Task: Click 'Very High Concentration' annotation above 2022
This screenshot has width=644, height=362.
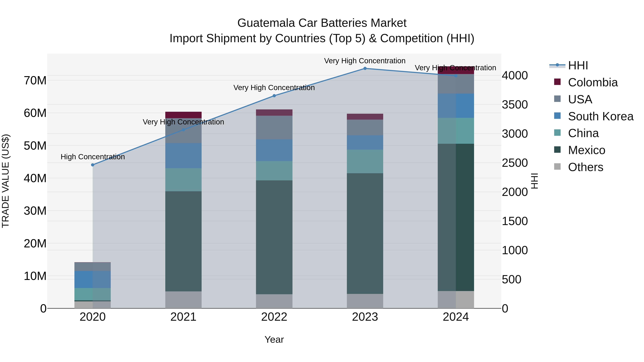Action: coord(274,88)
